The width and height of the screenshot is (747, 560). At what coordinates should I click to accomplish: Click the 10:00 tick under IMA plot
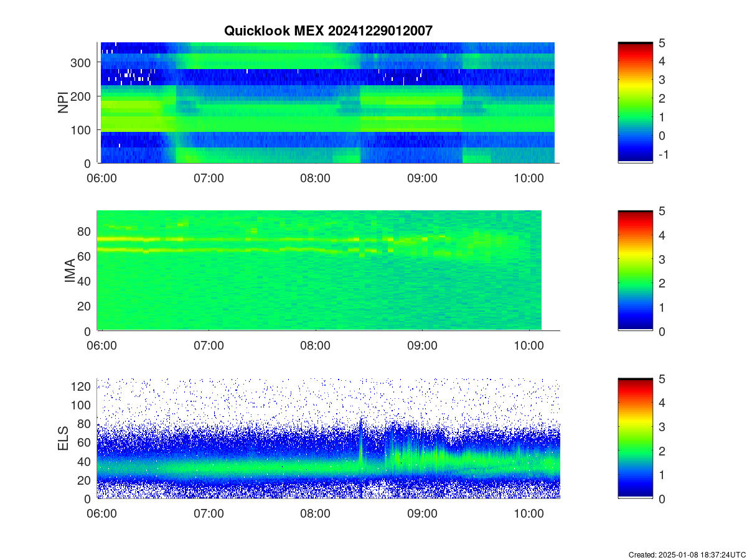(529, 347)
